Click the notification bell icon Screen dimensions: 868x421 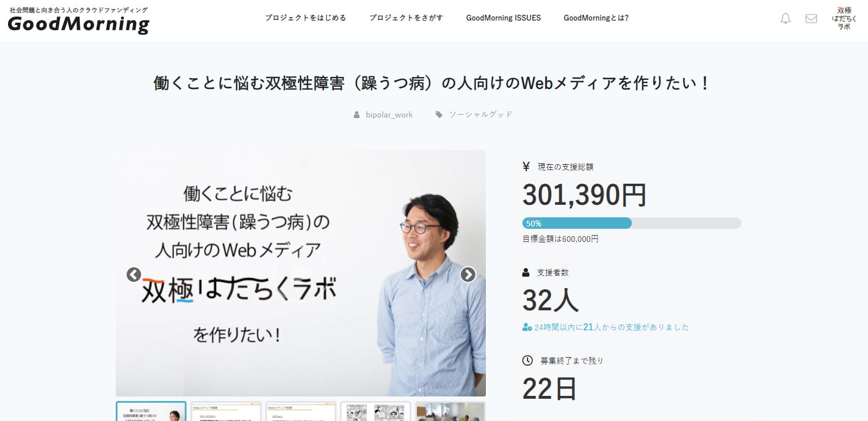click(785, 18)
